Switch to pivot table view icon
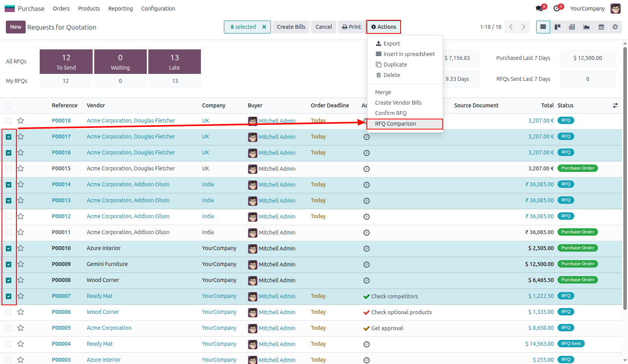 pos(572,27)
